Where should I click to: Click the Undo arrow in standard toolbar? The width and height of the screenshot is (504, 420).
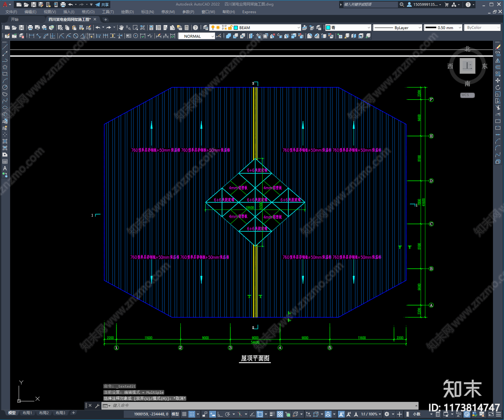click(98, 28)
